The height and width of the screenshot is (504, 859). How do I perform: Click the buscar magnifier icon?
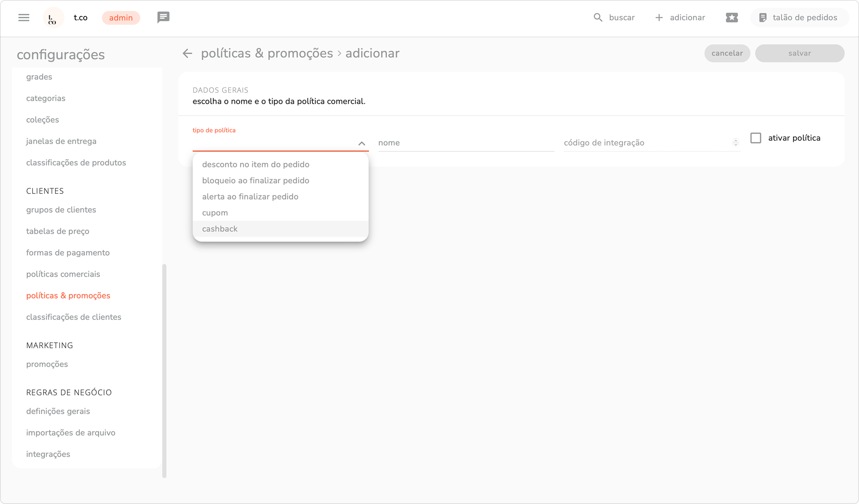(598, 17)
